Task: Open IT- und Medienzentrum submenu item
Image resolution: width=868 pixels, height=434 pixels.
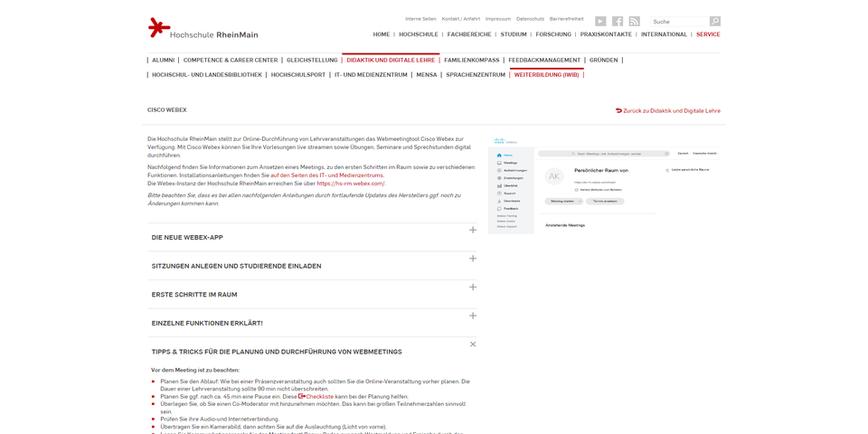Action: coord(371,75)
